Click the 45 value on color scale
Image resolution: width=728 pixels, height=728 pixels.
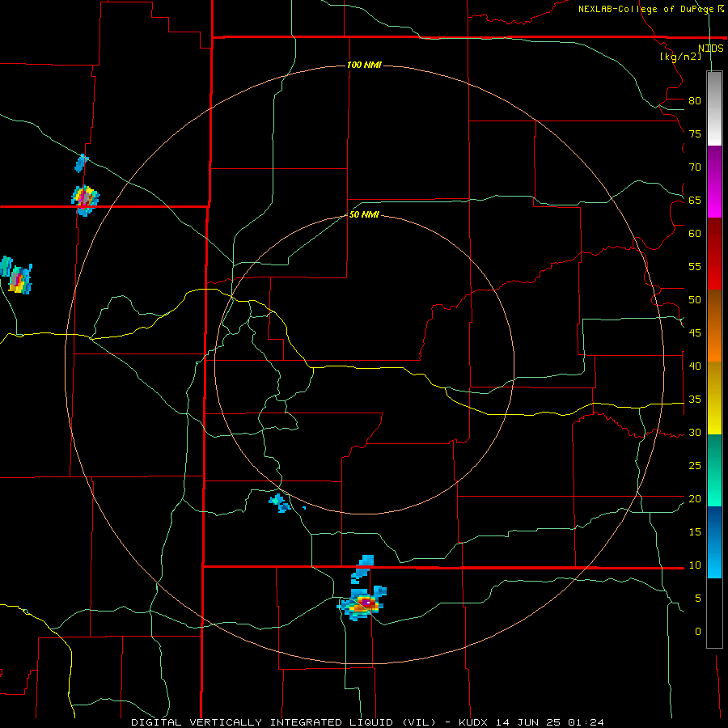point(695,333)
